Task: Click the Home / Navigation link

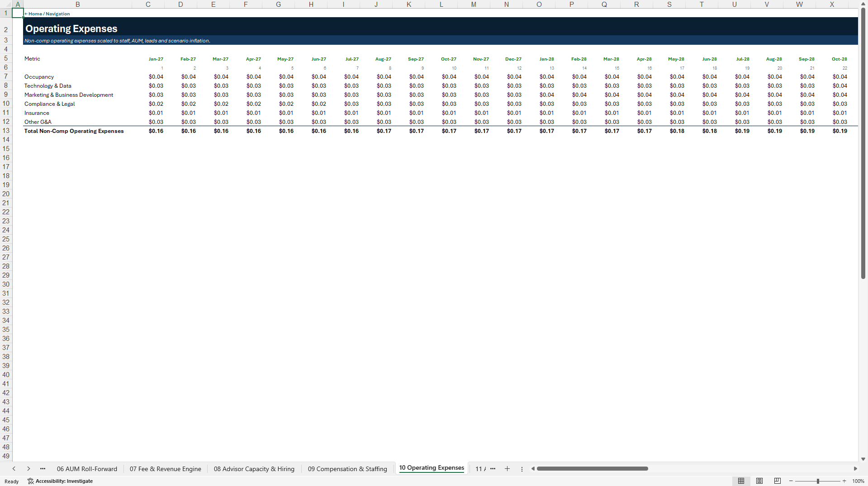Action: pos(47,14)
